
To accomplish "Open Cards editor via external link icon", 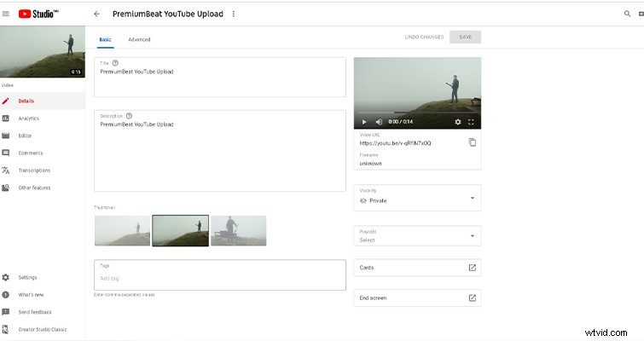I will coord(473,268).
